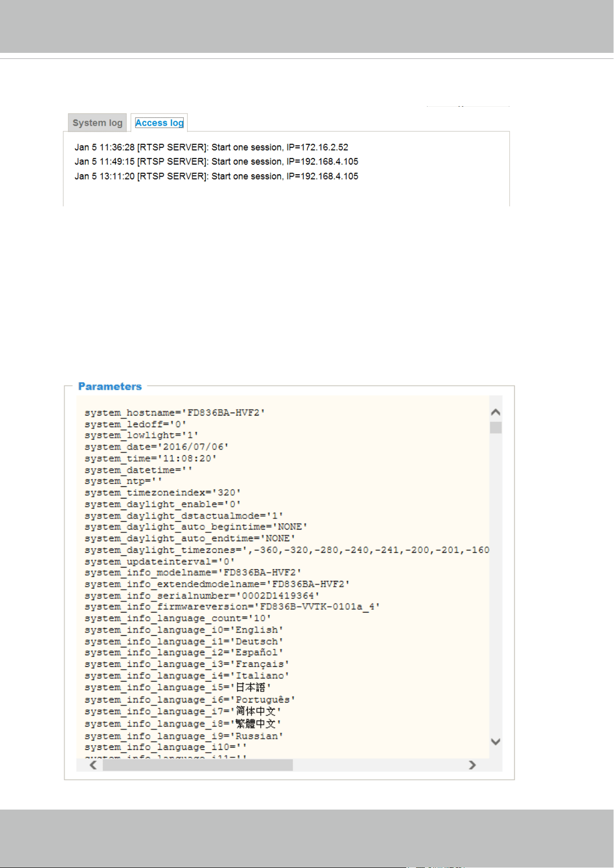Click the language_i0='English' line
The height and width of the screenshot is (868, 614).
coord(184,630)
